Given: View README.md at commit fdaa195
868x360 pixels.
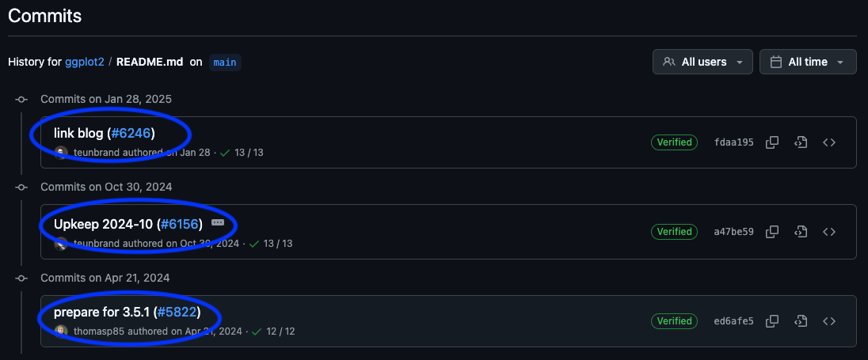Looking at the screenshot, I should [801, 142].
